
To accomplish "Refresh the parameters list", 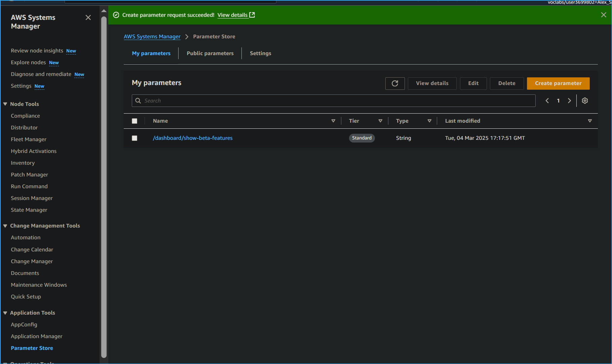I will [395, 83].
